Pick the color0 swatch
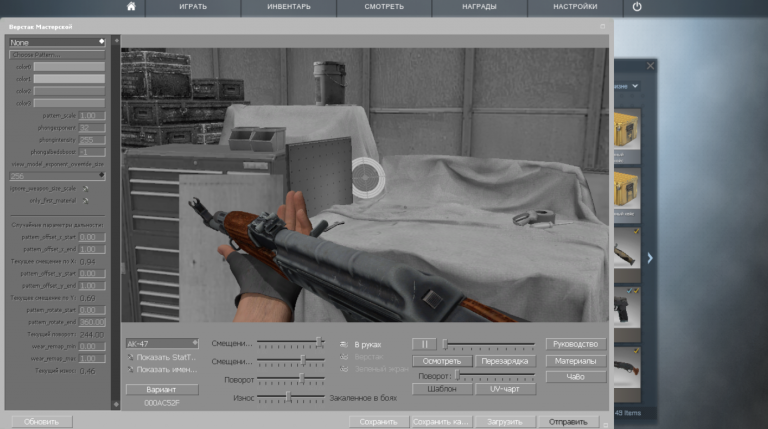Viewport: 768px width, 429px height. (69, 67)
